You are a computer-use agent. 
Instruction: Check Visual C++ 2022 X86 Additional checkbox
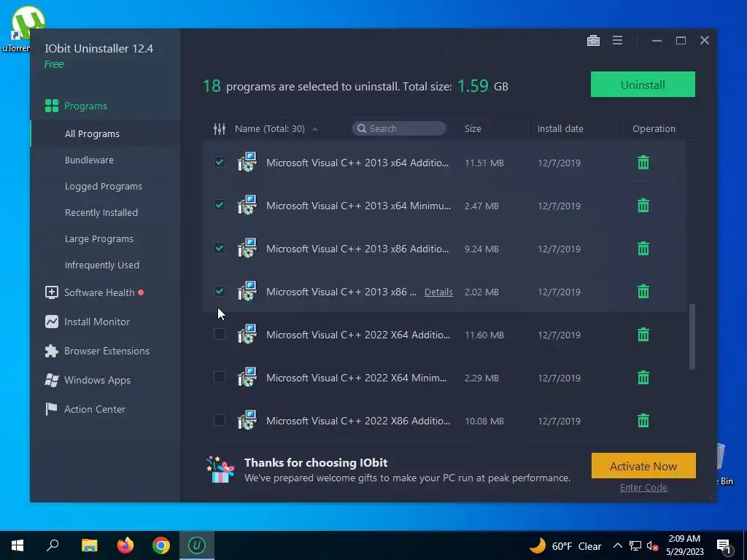point(219,419)
